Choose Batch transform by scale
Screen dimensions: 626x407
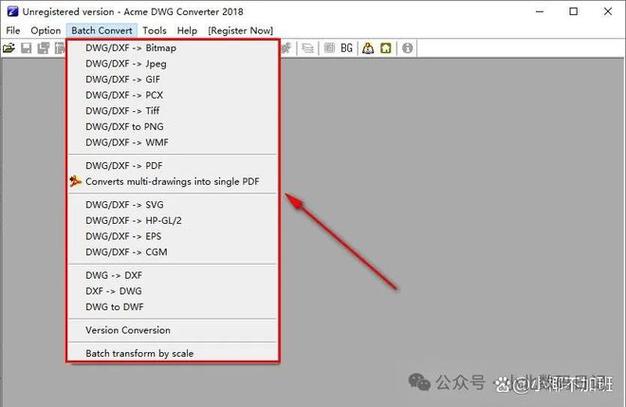pyautogui.click(x=139, y=353)
